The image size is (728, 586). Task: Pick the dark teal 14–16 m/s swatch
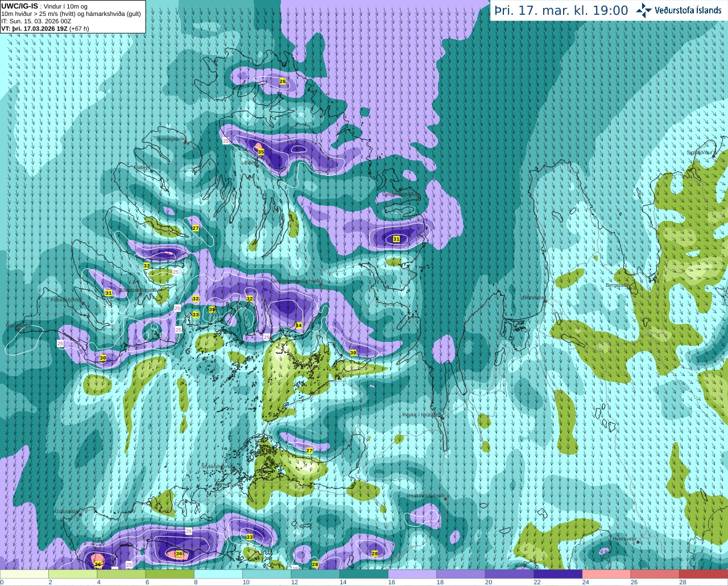365,574
